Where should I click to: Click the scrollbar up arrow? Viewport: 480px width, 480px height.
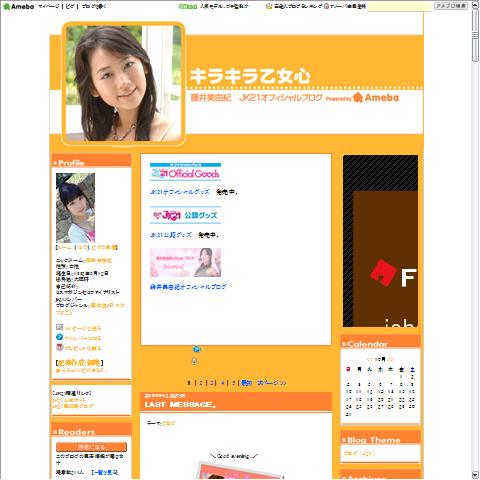[x=475, y=5]
